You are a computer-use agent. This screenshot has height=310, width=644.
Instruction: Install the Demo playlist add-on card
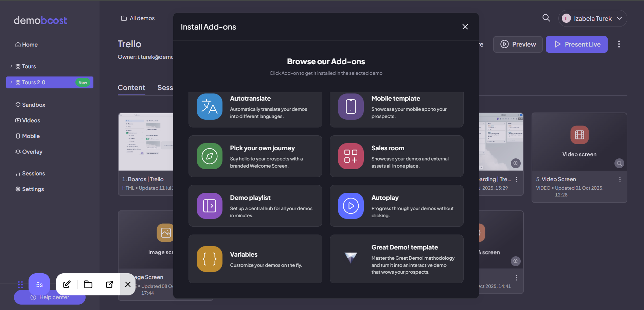(255, 206)
